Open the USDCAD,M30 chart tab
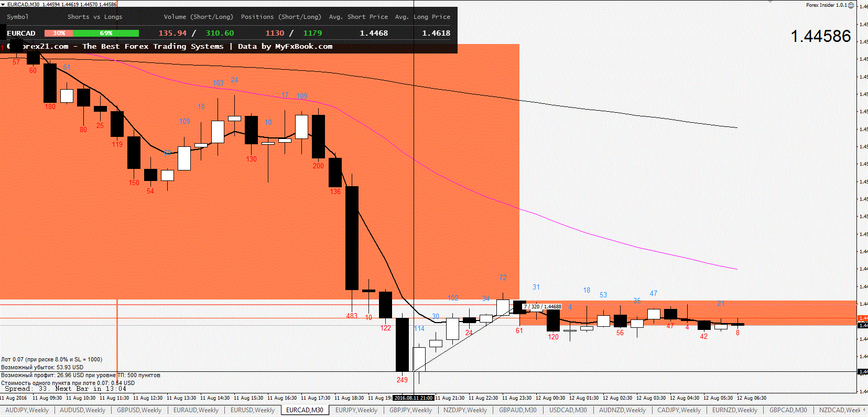868x417 pixels. (x=568, y=410)
